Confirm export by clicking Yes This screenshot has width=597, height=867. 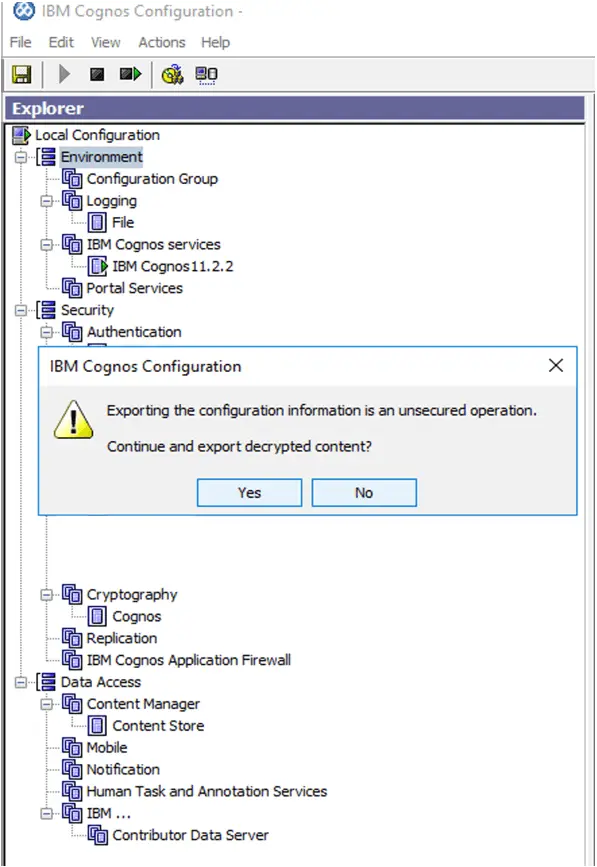(249, 493)
